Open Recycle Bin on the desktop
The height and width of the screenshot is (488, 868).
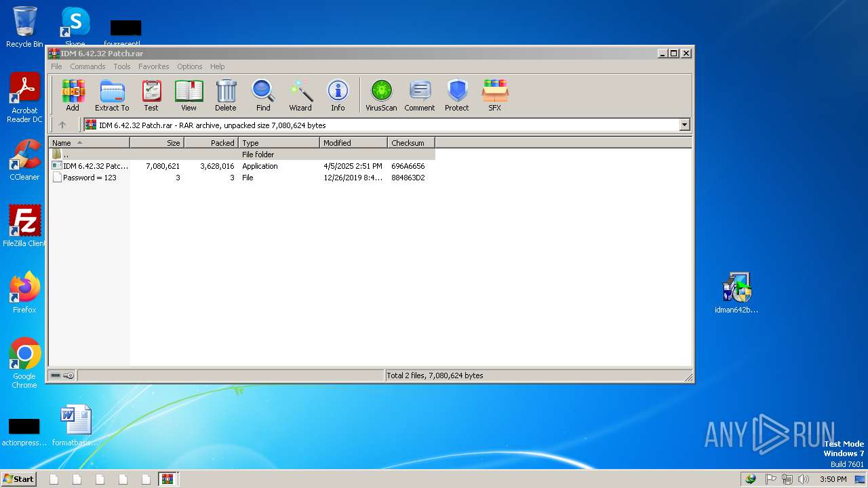24,27
